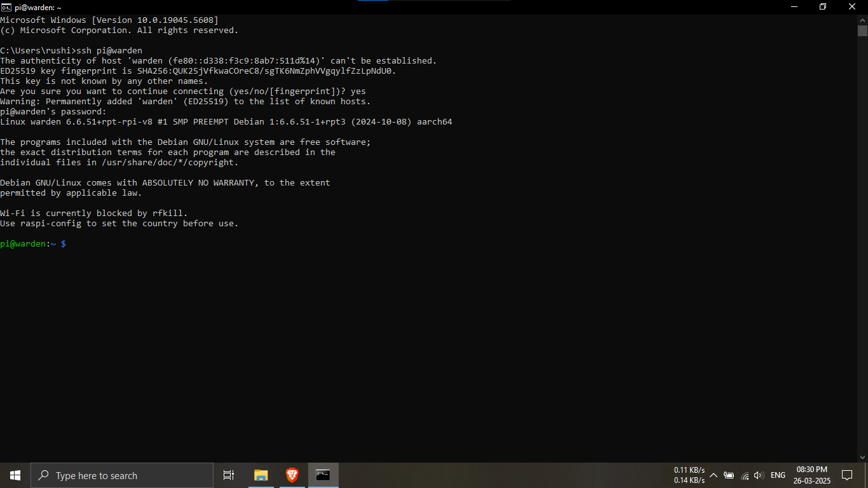This screenshot has width=868, height=488.
Task: Click the vertical scrollbar thumb
Action: [x=862, y=30]
